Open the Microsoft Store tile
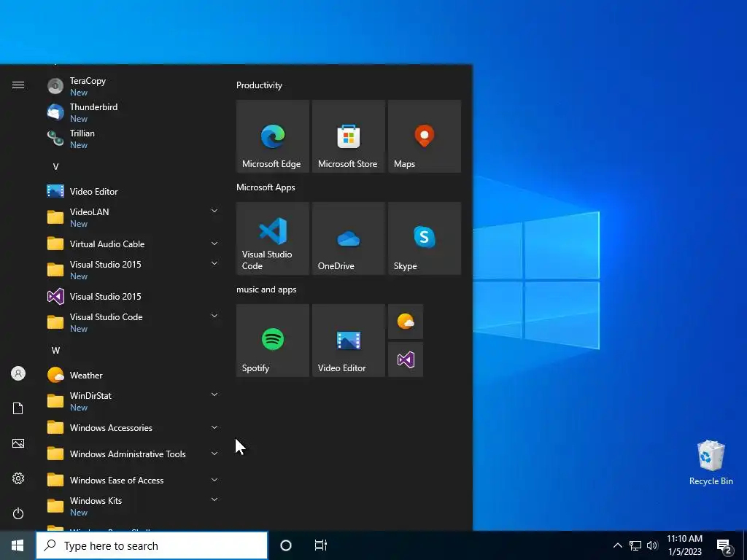The width and height of the screenshot is (747, 560). click(348, 136)
